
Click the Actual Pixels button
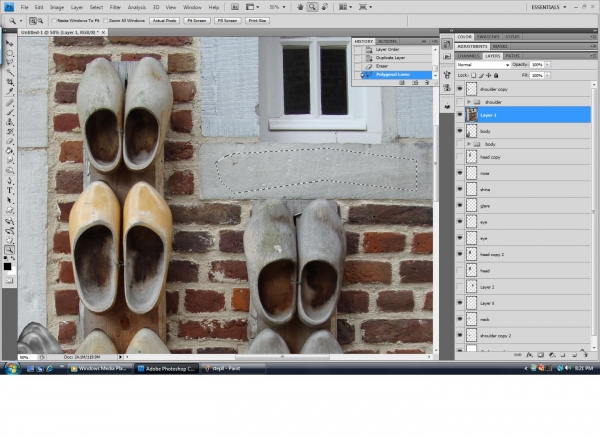(164, 21)
